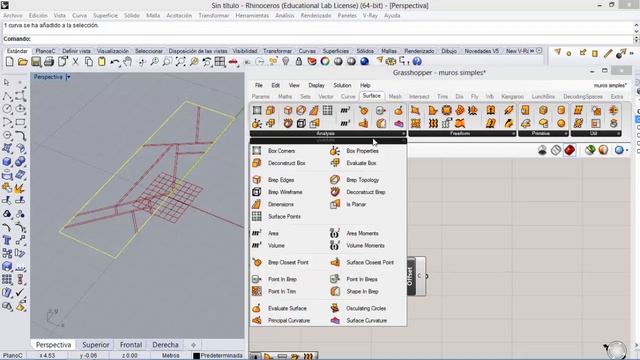Toggle preview selected objects only icon
Viewport: 640px width, 360px height.
pos(590,150)
